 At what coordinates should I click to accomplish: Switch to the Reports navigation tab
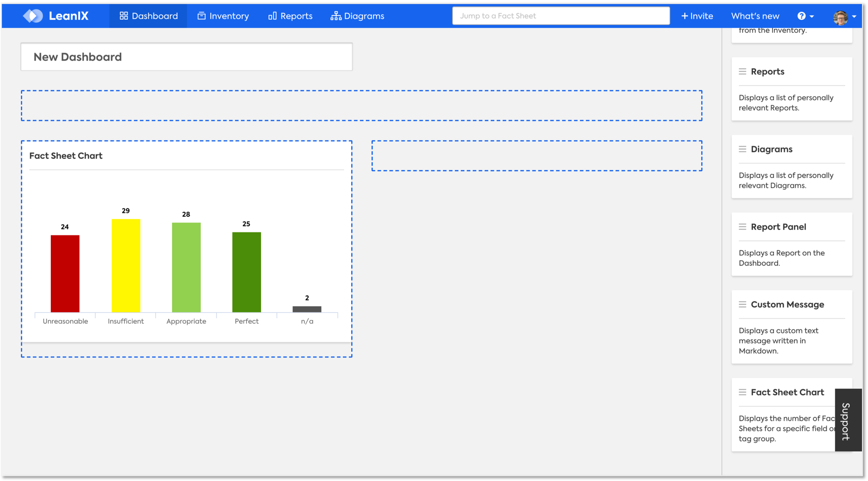pos(290,16)
